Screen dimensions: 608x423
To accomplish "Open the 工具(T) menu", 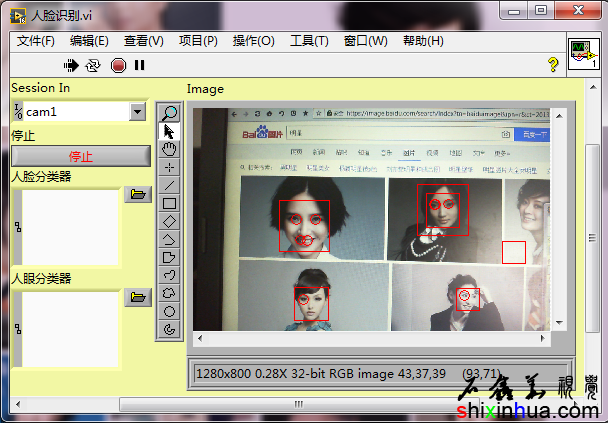I will [x=309, y=41].
